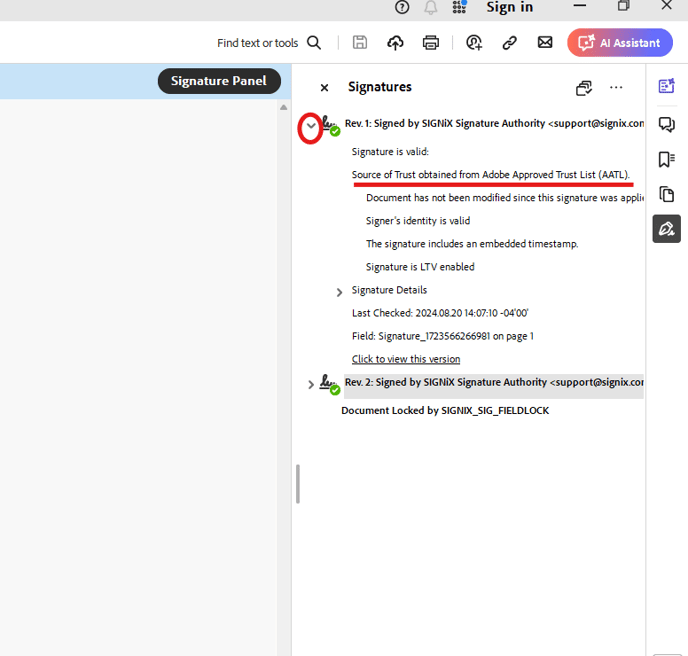Open the bookmarks panel in sidebar
This screenshot has width=688, height=656.
click(666, 159)
